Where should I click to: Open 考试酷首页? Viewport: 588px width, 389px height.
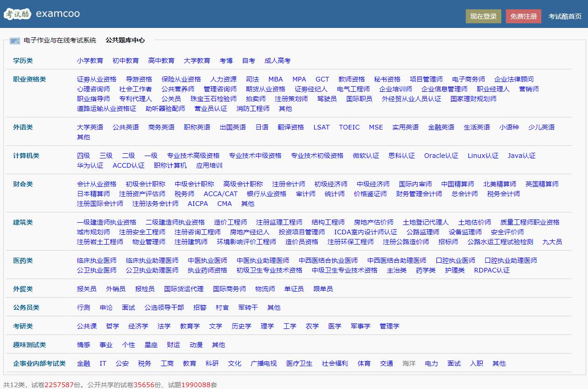coord(565,15)
